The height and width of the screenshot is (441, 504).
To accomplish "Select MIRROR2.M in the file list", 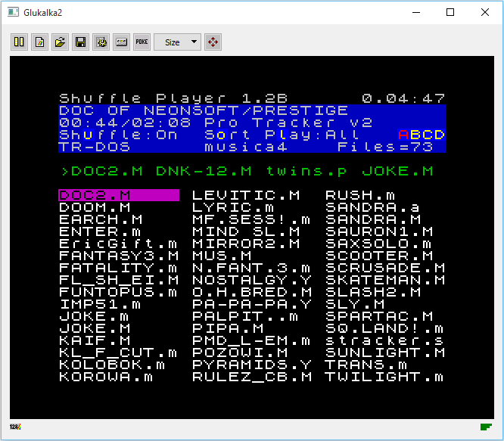I will (x=246, y=244).
